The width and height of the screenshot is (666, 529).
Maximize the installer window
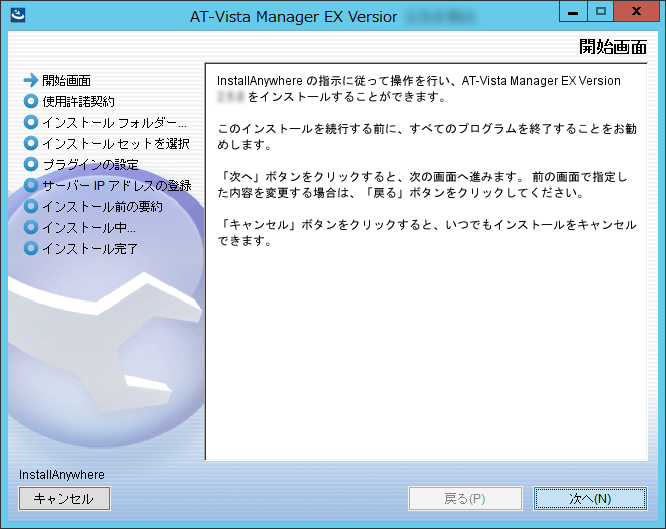[601, 11]
